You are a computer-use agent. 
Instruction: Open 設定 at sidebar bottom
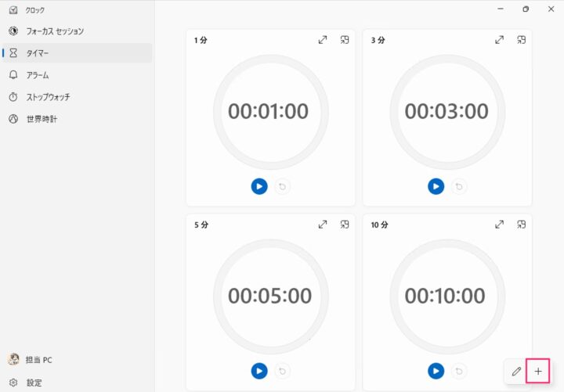[x=34, y=383]
